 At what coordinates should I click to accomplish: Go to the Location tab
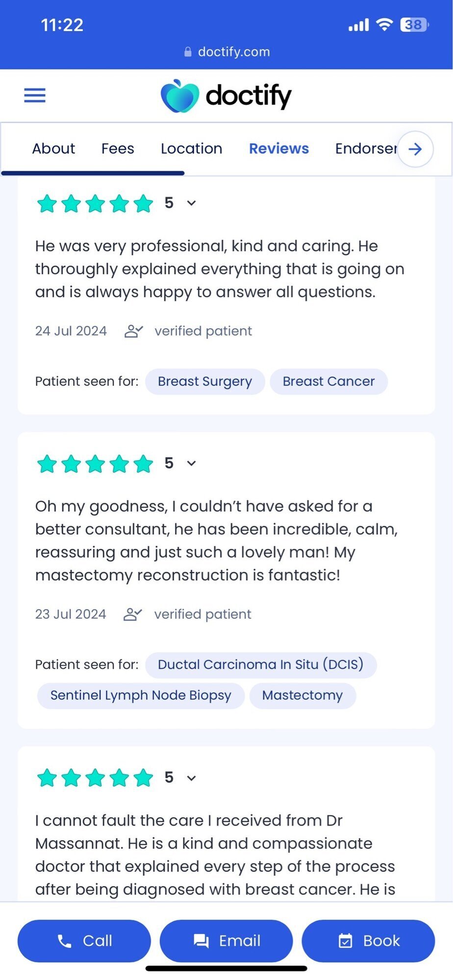point(191,148)
